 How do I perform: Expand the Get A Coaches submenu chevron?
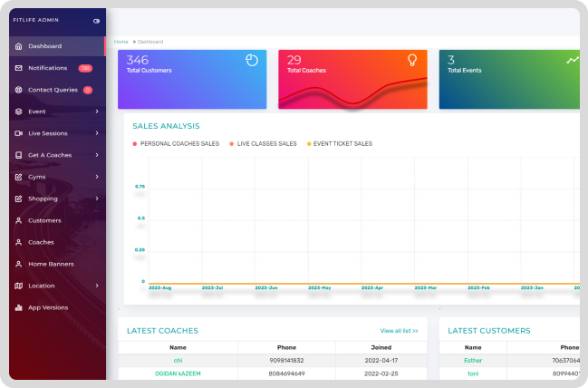coord(97,155)
